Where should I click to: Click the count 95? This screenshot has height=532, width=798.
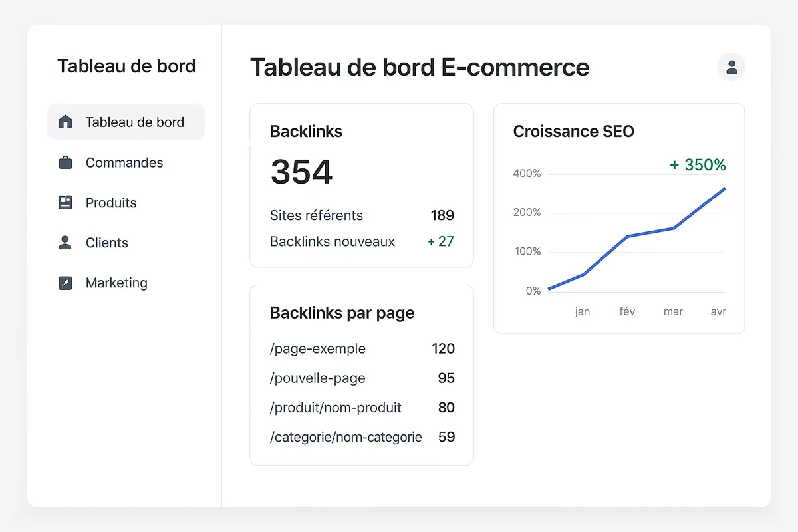(446, 378)
